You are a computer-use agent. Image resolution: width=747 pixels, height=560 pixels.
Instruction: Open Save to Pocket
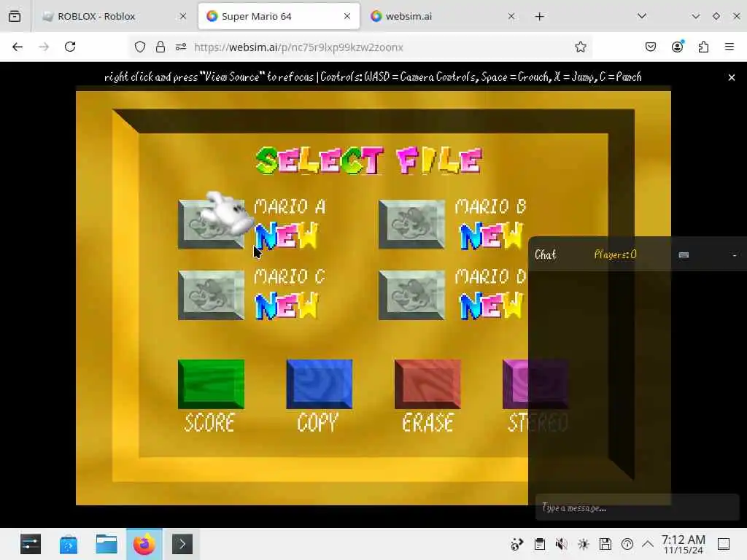click(651, 47)
